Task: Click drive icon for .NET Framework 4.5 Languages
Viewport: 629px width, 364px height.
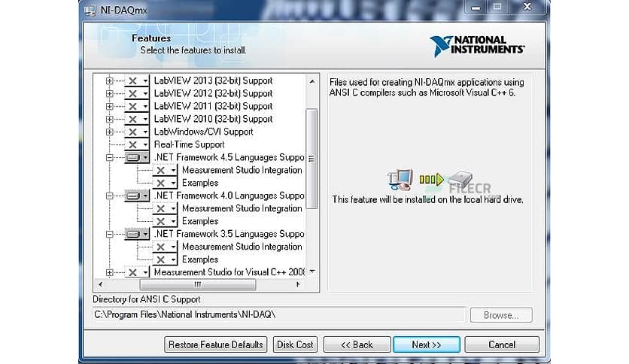Action: [132, 157]
